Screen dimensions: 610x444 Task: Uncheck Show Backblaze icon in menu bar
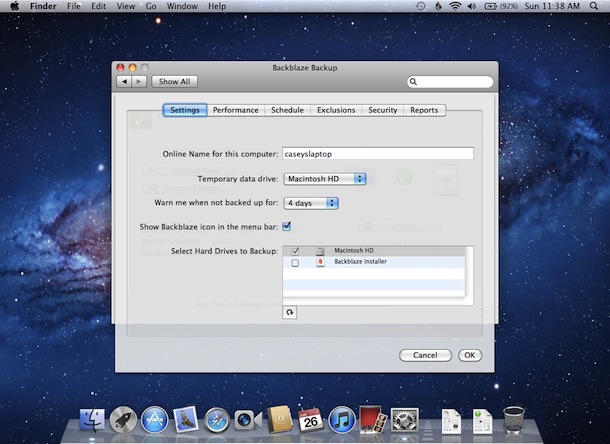tap(287, 227)
